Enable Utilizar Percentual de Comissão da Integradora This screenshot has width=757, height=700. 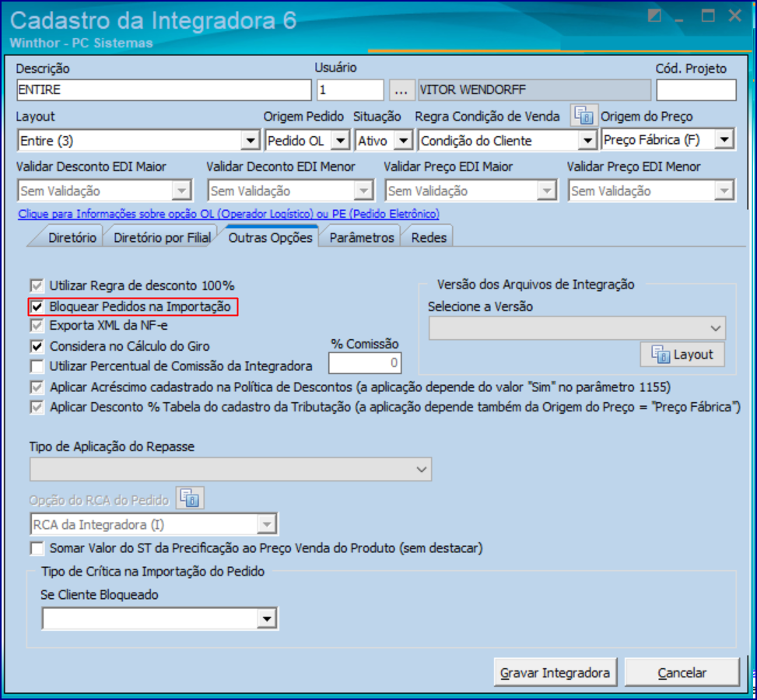point(37,366)
